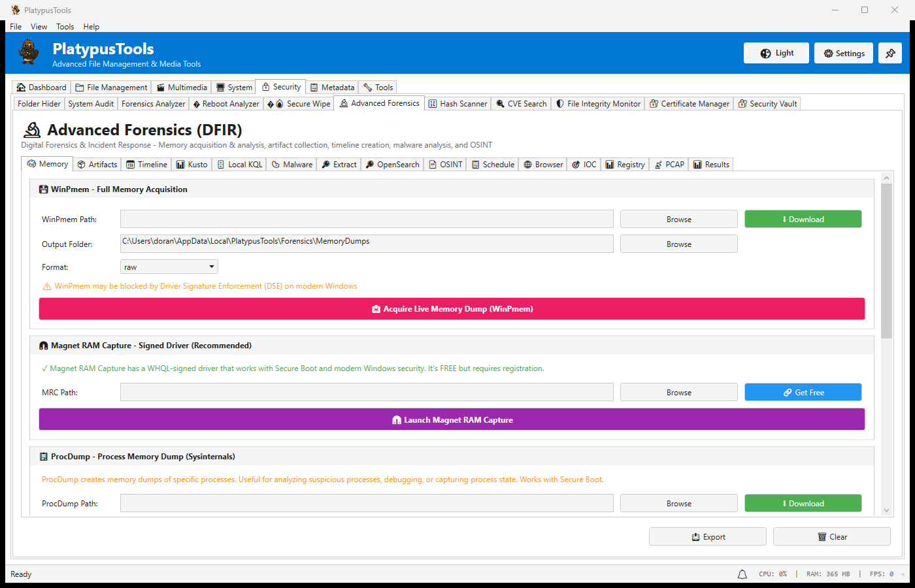Switch to the Malware analysis tab

291,165
